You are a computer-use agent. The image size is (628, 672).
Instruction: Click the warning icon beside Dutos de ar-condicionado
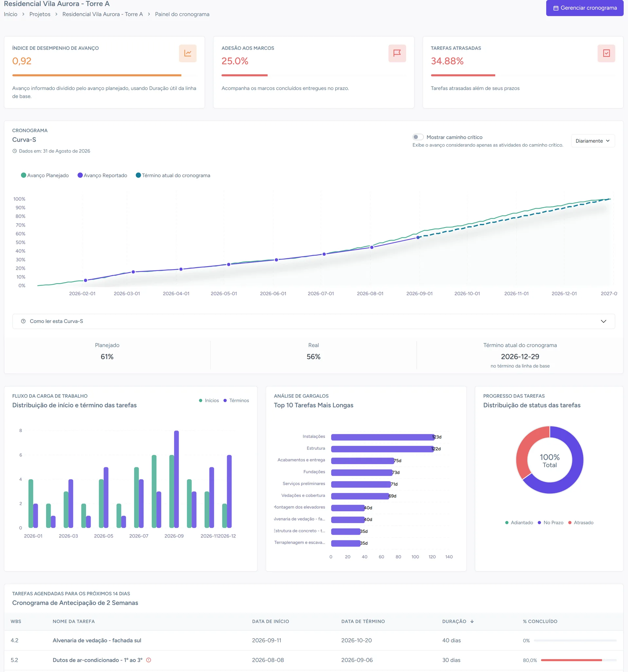click(148, 660)
